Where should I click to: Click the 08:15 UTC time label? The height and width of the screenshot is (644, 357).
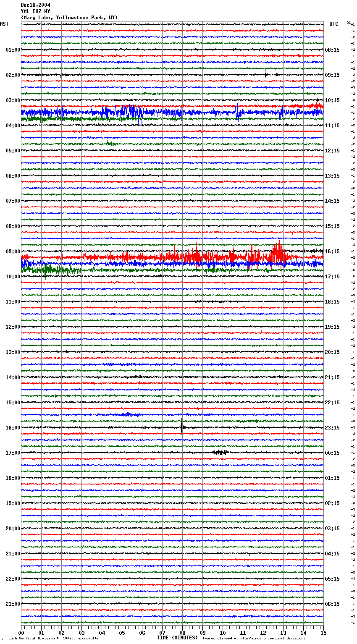332,50
